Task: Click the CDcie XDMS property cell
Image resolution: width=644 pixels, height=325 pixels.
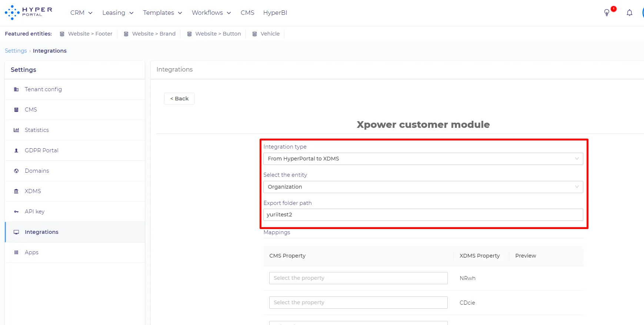Action: pyautogui.click(x=467, y=303)
